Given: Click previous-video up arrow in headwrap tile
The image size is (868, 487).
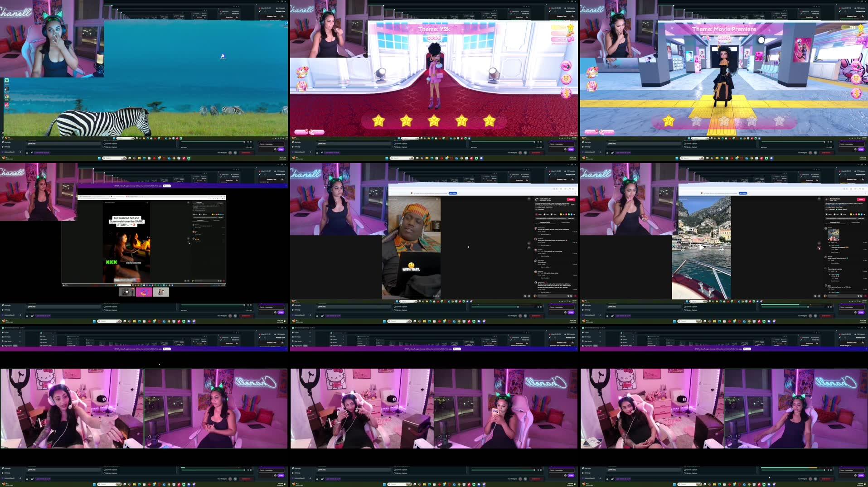Looking at the screenshot, I should click(529, 243).
